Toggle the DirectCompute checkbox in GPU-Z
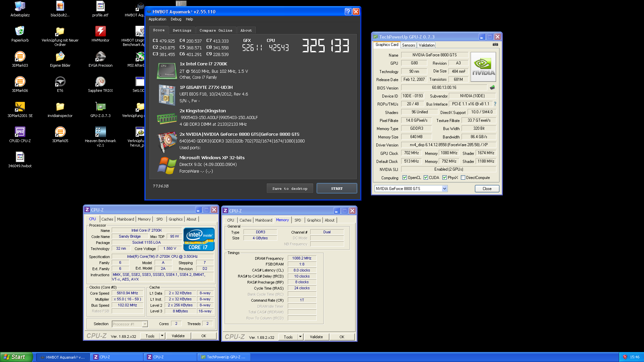Screen dimensions: 644x362 tap(463, 178)
